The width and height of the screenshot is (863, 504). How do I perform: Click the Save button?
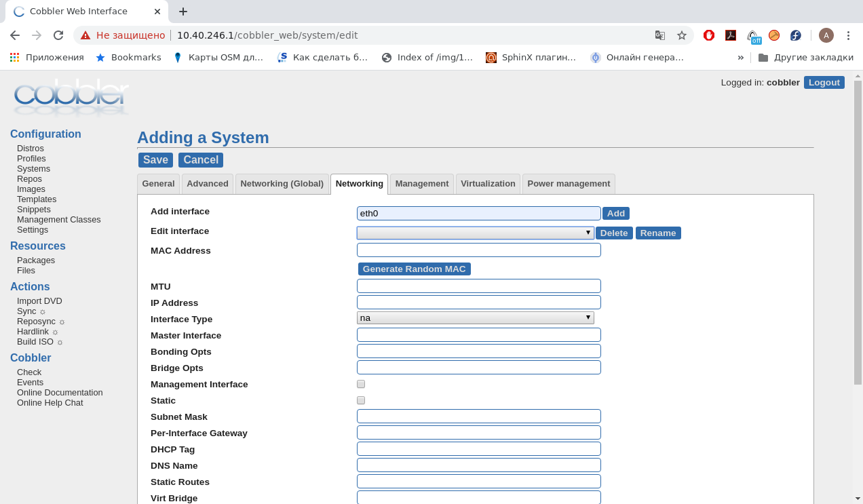pyautogui.click(x=155, y=160)
